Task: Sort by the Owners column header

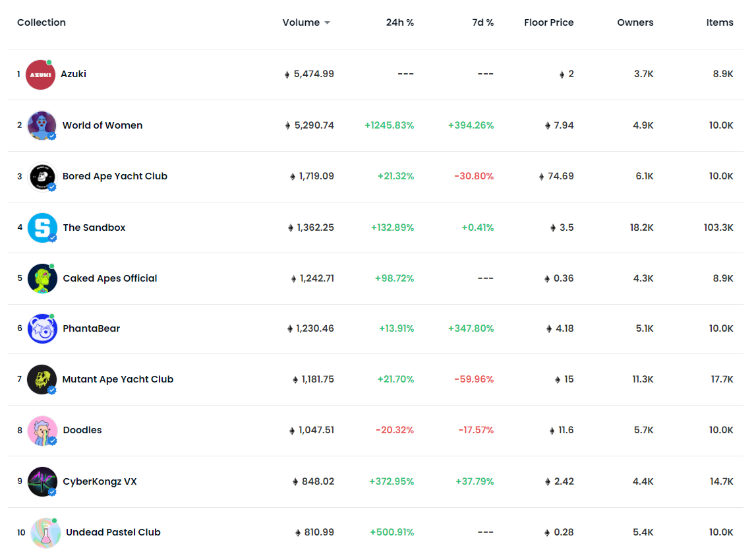Action: (x=635, y=22)
